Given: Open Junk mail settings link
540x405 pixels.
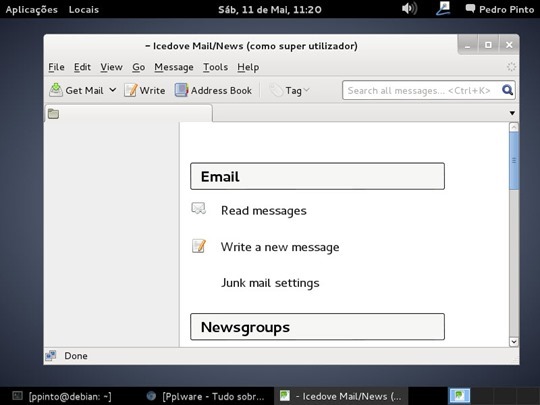Looking at the screenshot, I should pyautogui.click(x=270, y=283).
